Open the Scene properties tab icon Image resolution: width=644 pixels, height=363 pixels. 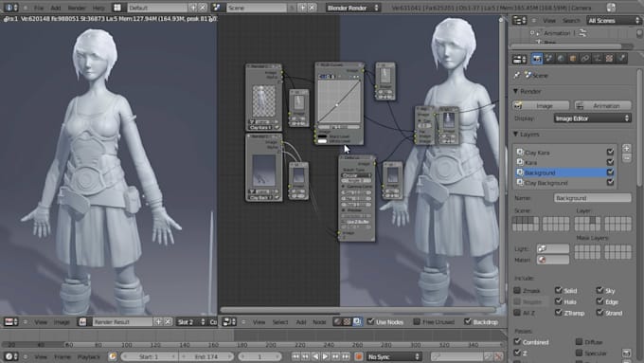point(549,59)
